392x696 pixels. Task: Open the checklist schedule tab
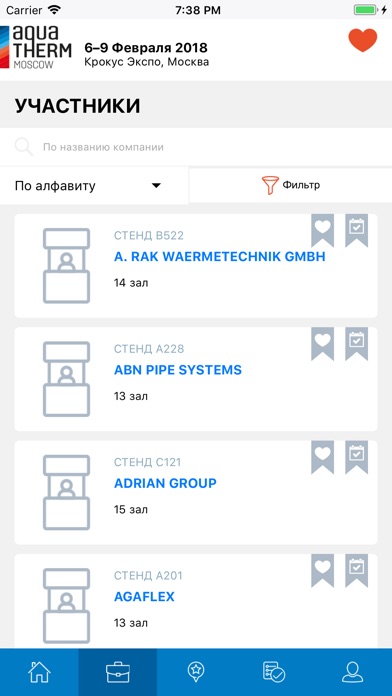[x=274, y=672]
